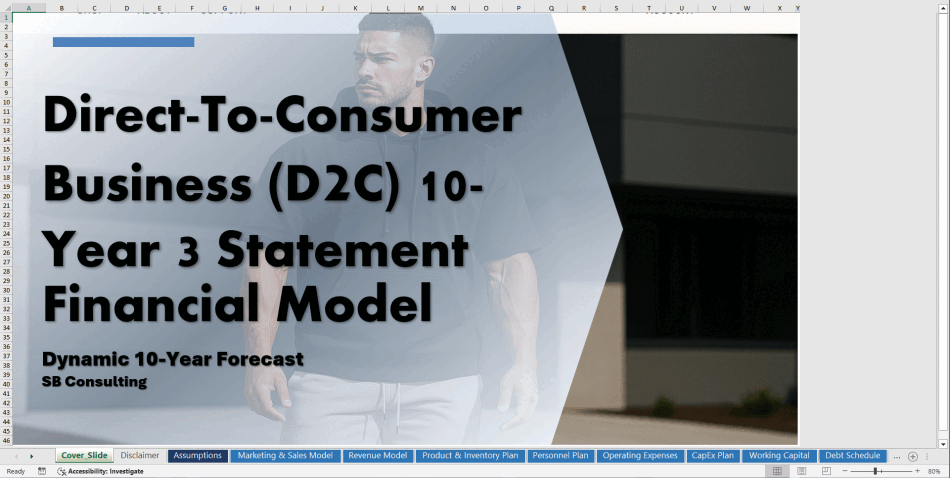Select column header M
This screenshot has width=950, height=478.
420,8
